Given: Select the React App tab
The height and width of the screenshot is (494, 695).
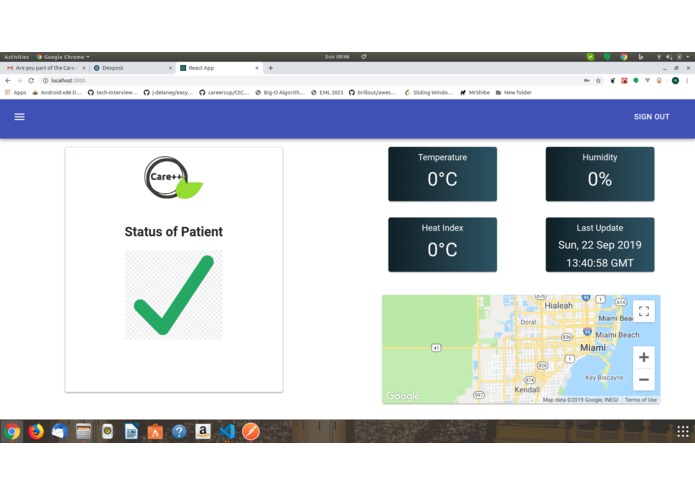Looking at the screenshot, I should point(218,68).
